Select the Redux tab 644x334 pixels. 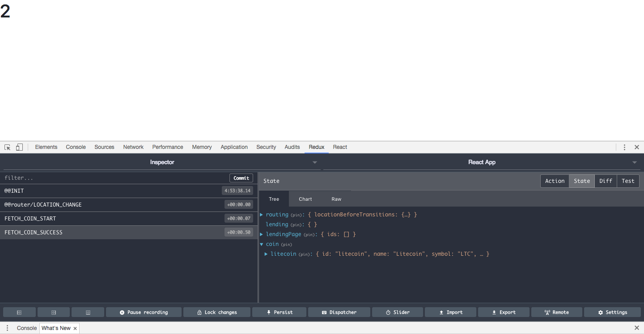click(317, 147)
